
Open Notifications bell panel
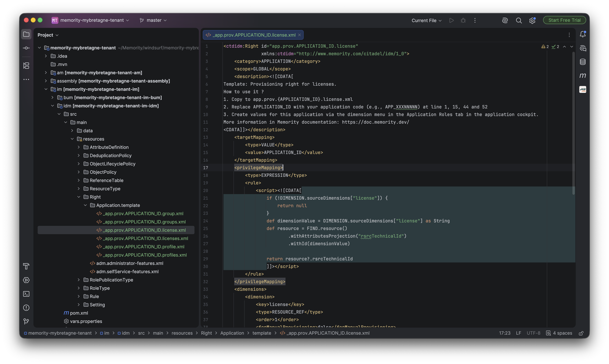pyautogui.click(x=583, y=34)
